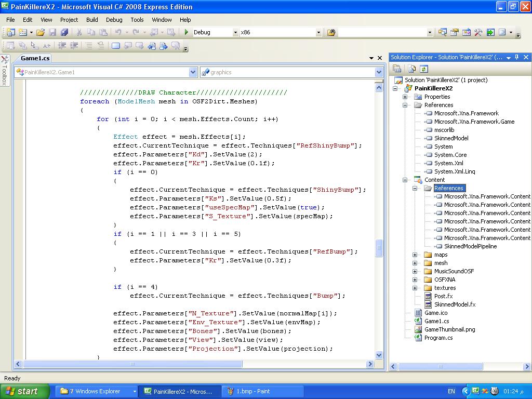Viewport: 532px width, 399px height.
Task: Select SkinnedModel.fx in the tree
Action: tap(455, 304)
